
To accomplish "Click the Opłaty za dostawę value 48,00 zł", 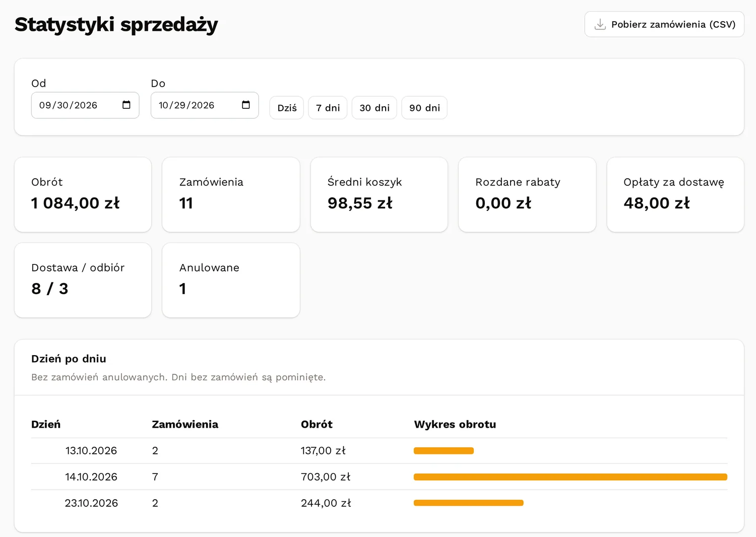I will coord(657,203).
